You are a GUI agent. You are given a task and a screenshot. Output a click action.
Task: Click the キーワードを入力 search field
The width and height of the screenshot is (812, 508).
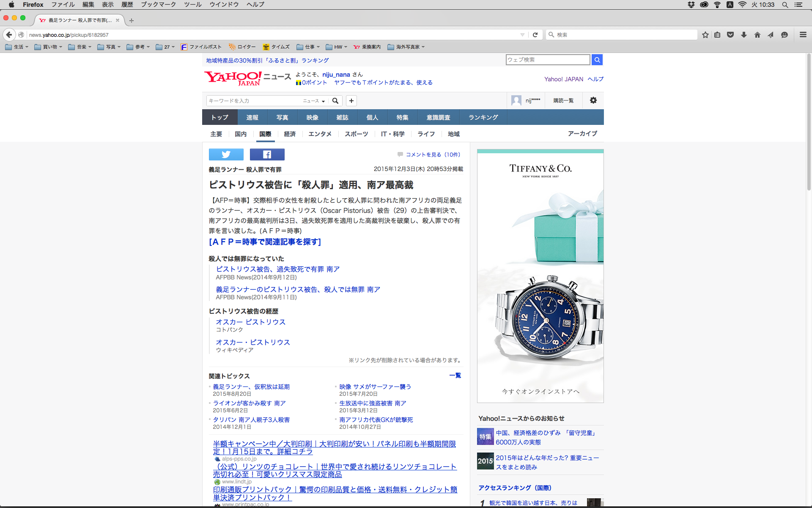tap(254, 101)
